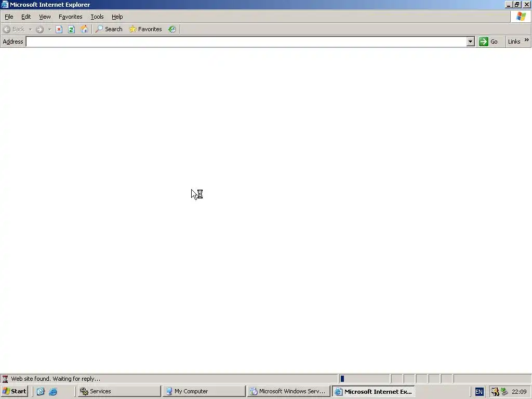532x399 pixels.
Task: Stop page loading with the red X icon
Action: pos(59,29)
